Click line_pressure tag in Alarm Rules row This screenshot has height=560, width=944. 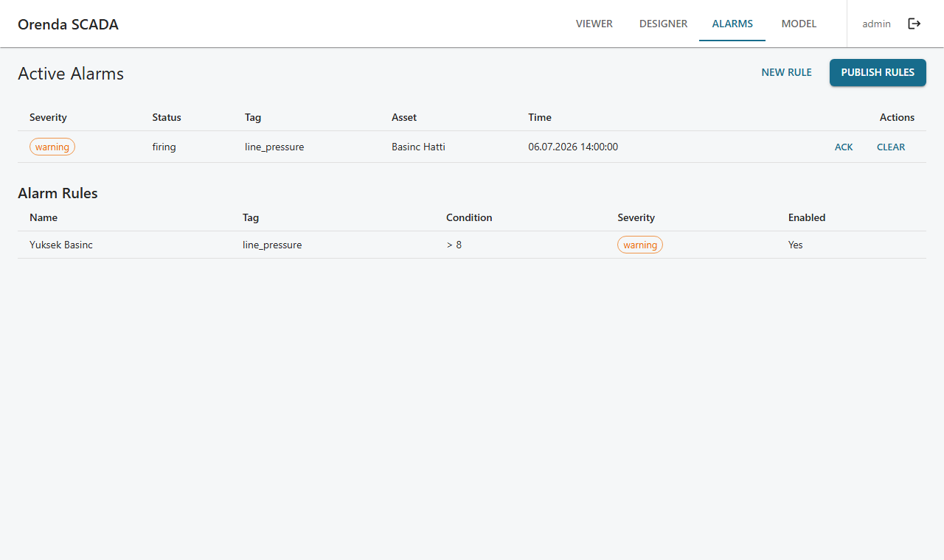[x=272, y=245]
